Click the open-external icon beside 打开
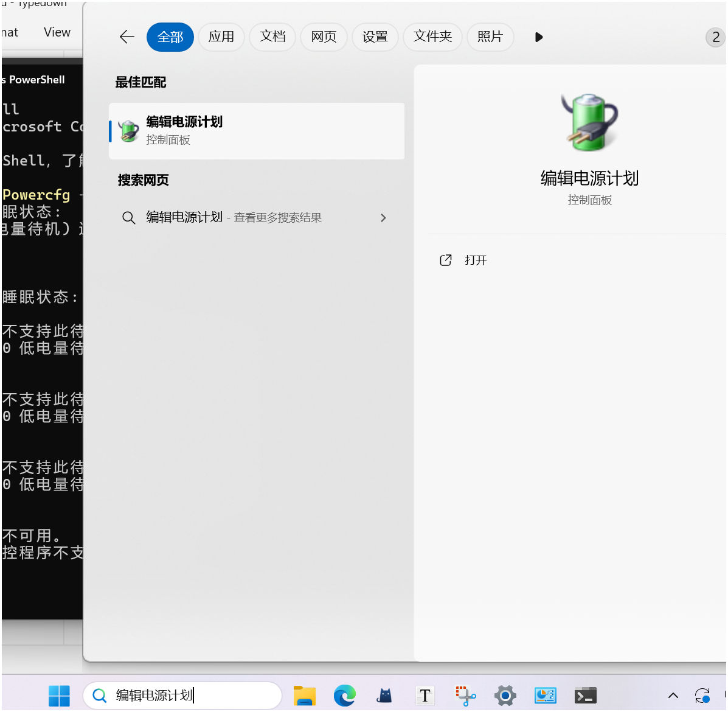The height and width of the screenshot is (712, 728). point(445,260)
